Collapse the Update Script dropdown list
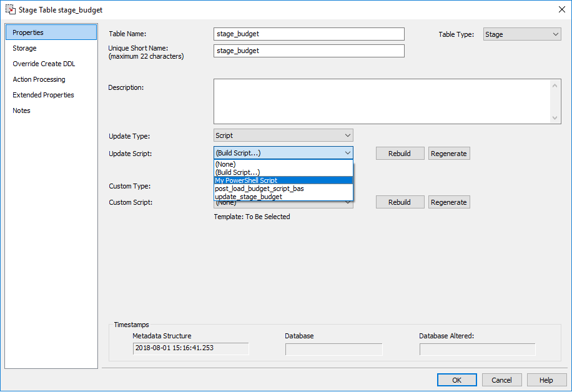572x392 pixels. (x=347, y=153)
